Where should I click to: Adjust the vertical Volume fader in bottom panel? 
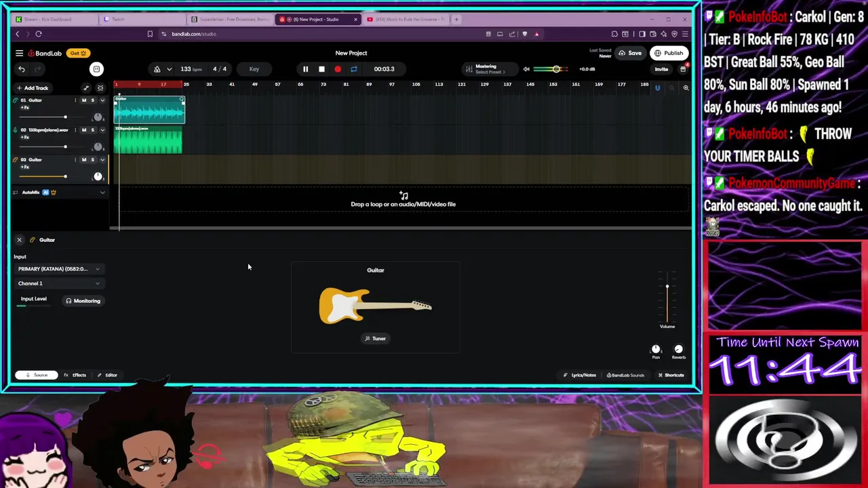[x=667, y=298]
